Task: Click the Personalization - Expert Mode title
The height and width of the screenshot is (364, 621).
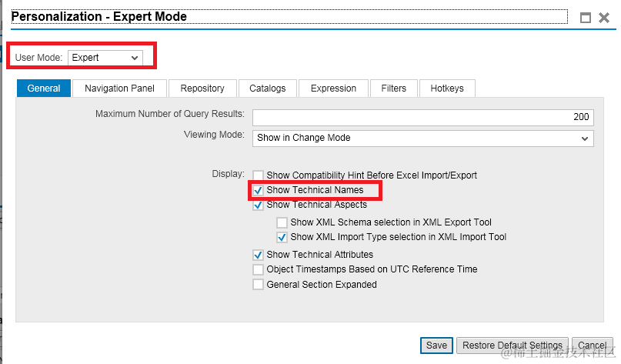Action: coord(99,17)
